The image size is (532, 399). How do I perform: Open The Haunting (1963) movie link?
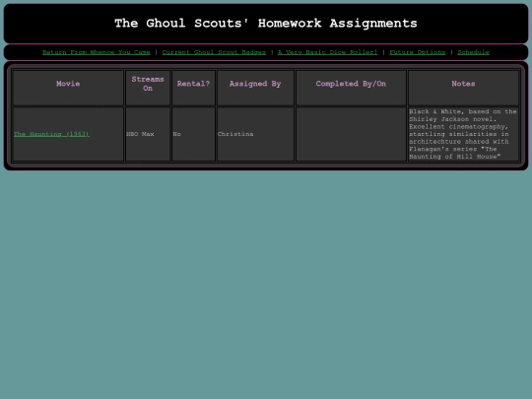(51, 134)
